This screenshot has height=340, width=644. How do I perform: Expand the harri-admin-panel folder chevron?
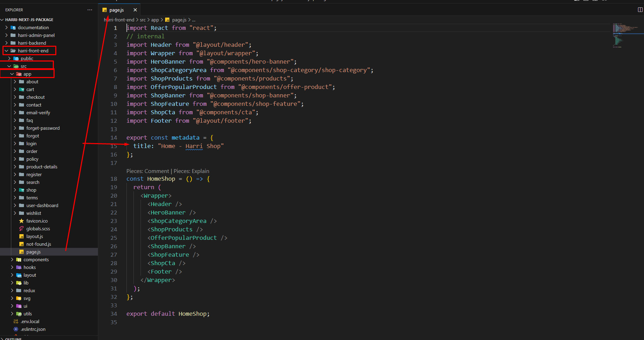pos(6,35)
